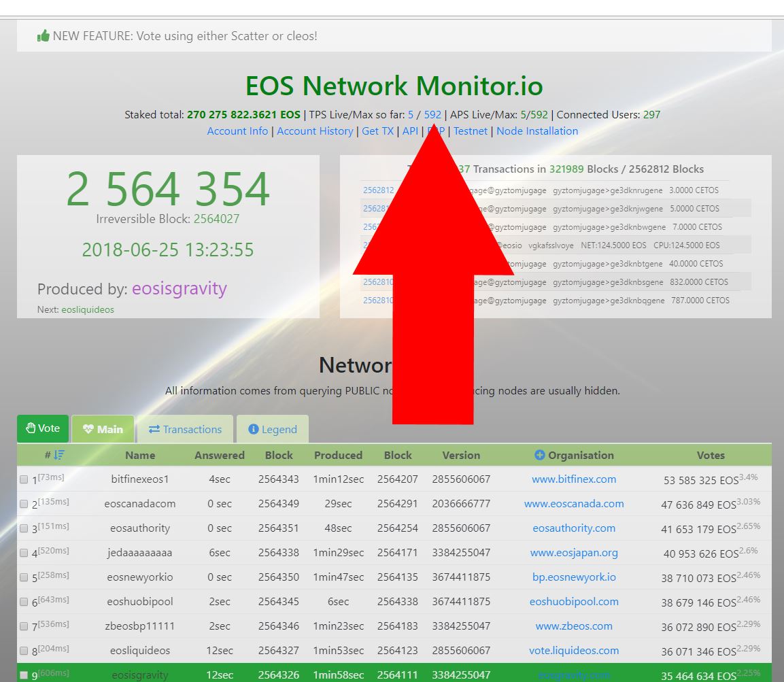Check the box for eosliquideos row

coord(24,651)
